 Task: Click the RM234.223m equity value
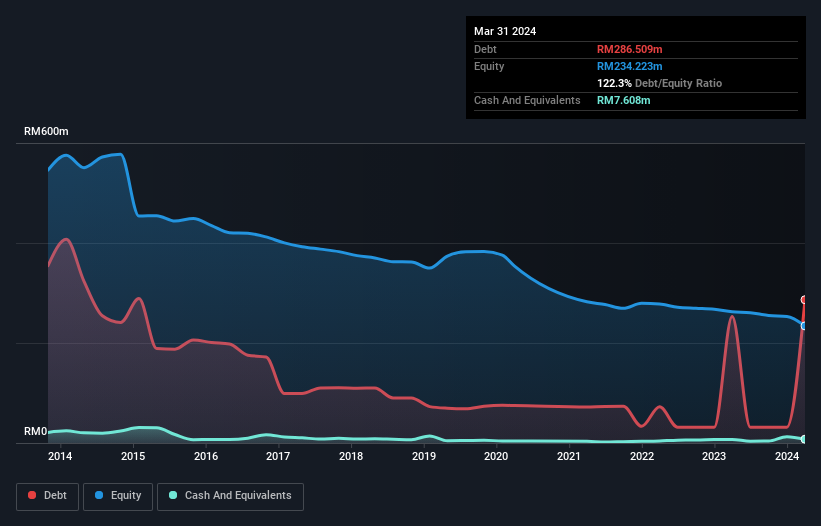point(629,66)
